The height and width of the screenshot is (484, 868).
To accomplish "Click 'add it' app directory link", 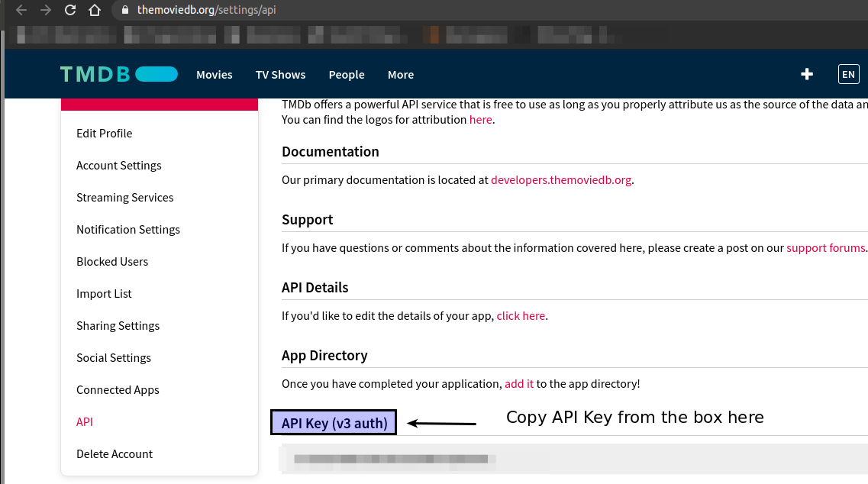I will (519, 384).
